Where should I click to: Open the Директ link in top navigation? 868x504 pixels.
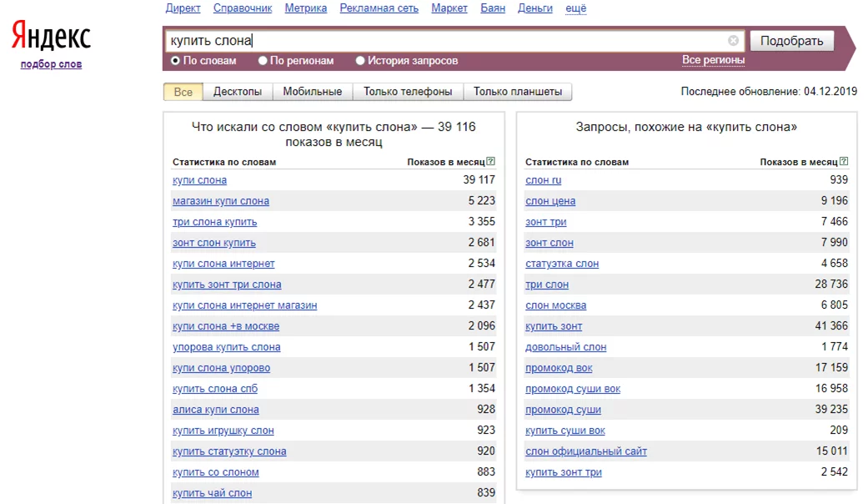tap(183, 8)
